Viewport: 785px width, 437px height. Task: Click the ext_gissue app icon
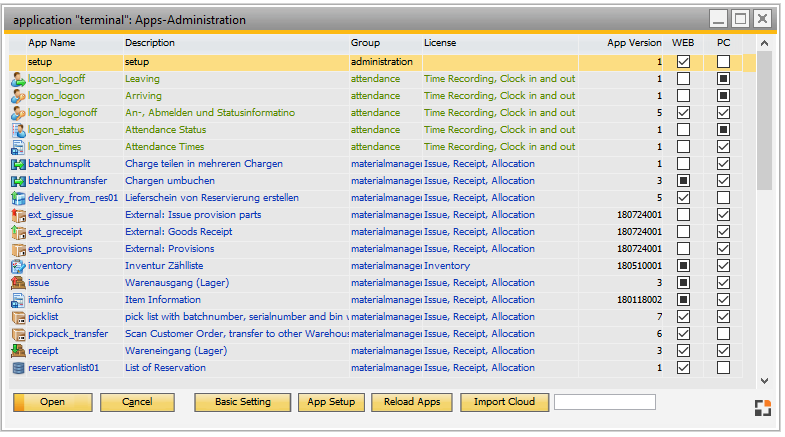click(x=17, y=215)
